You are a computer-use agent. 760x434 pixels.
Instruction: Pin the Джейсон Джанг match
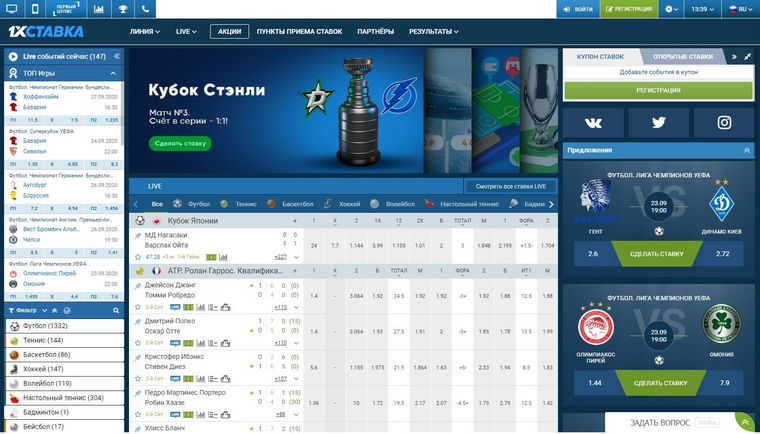(138, 286)
